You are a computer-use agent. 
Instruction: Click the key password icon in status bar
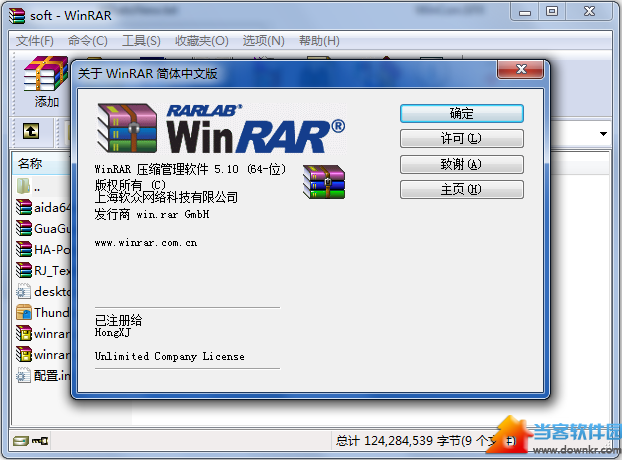(40, 441)
